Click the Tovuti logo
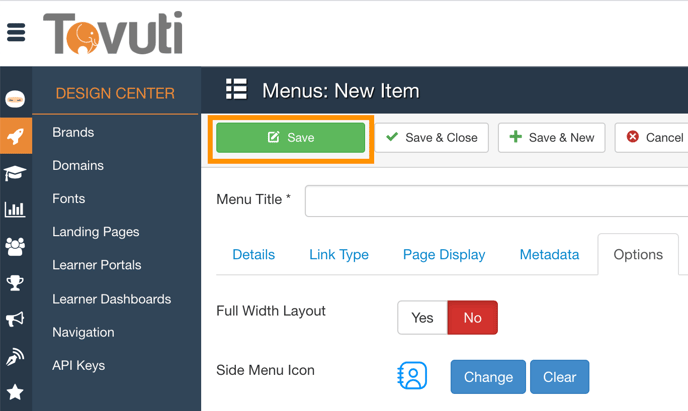Image resolution: width=688 pixels, height=411 pixels. point(112,33)
